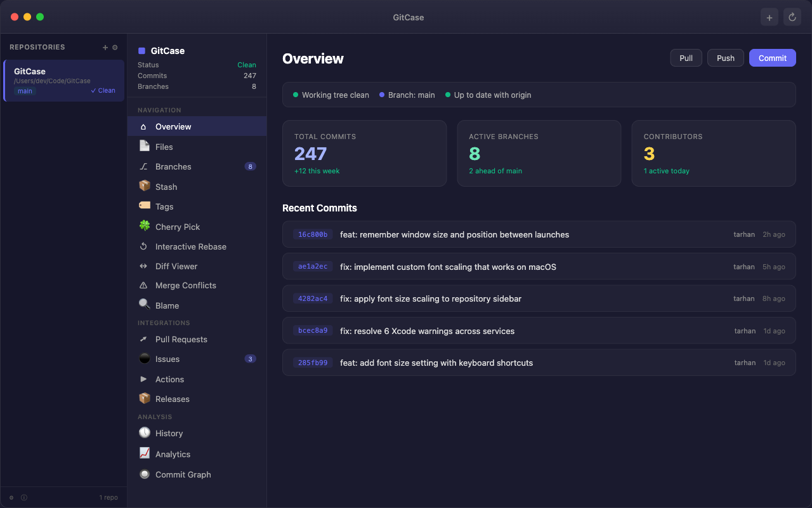Switch to the Files section
This screenshot has width=812, height=508.
click(164, 147)
